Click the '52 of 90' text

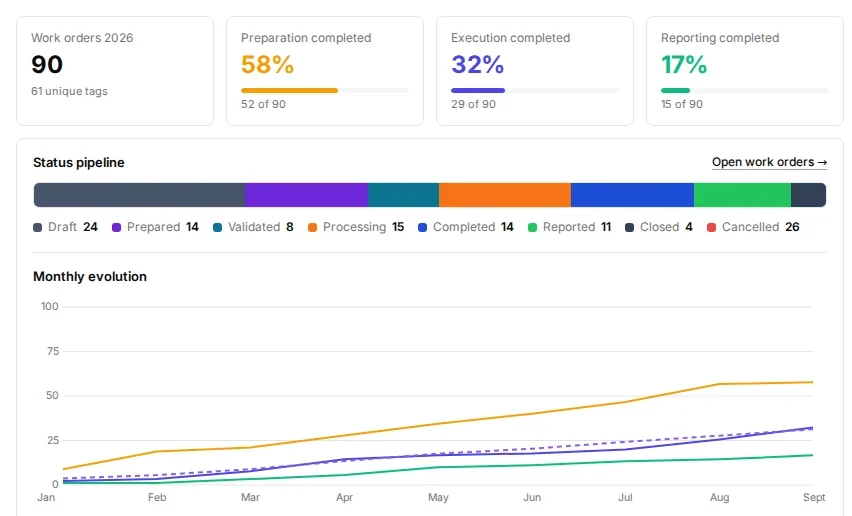tap(264, 104)
